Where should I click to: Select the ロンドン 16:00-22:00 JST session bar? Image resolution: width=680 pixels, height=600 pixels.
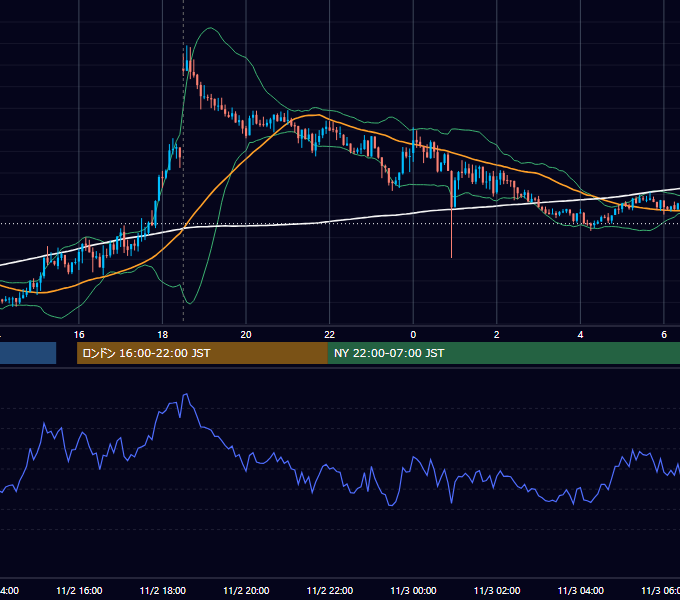pyautogui.click(x=202, y=353)
